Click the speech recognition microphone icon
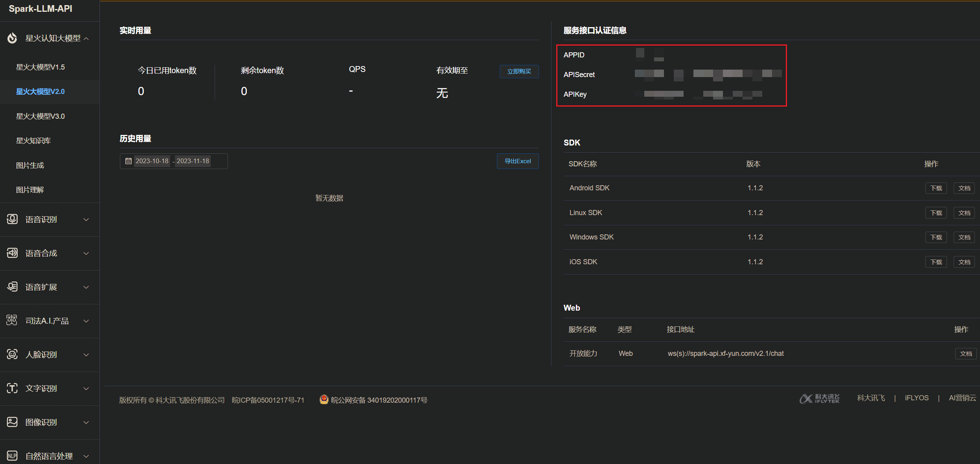The image size is (980, 464). pyautogui.click(x=12, y=219)
